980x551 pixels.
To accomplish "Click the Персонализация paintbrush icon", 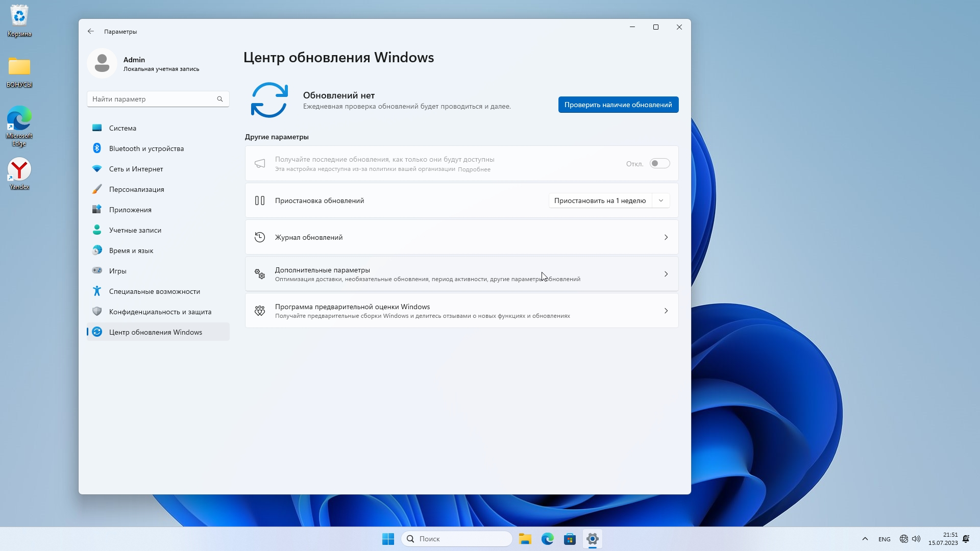I will [97, 189].
